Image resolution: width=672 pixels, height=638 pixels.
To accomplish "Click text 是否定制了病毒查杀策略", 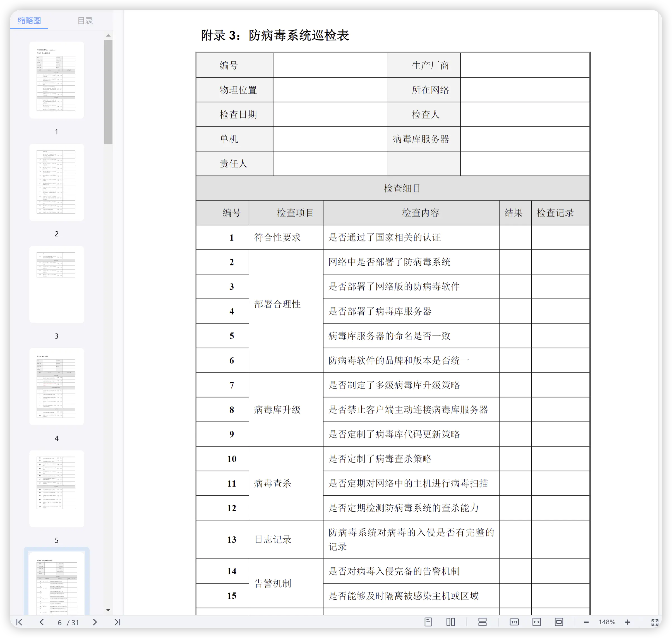I will [380, 459].
